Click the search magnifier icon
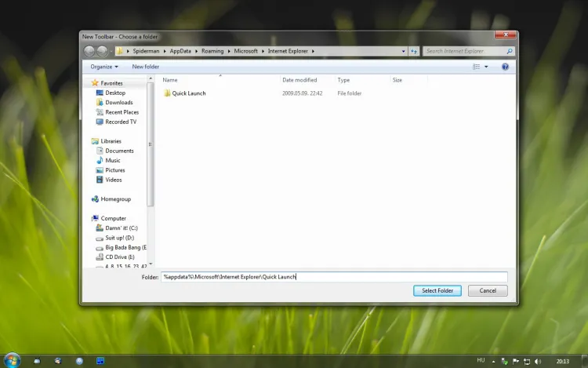Viewport: 588px width, 368px height. click(510, 51)
